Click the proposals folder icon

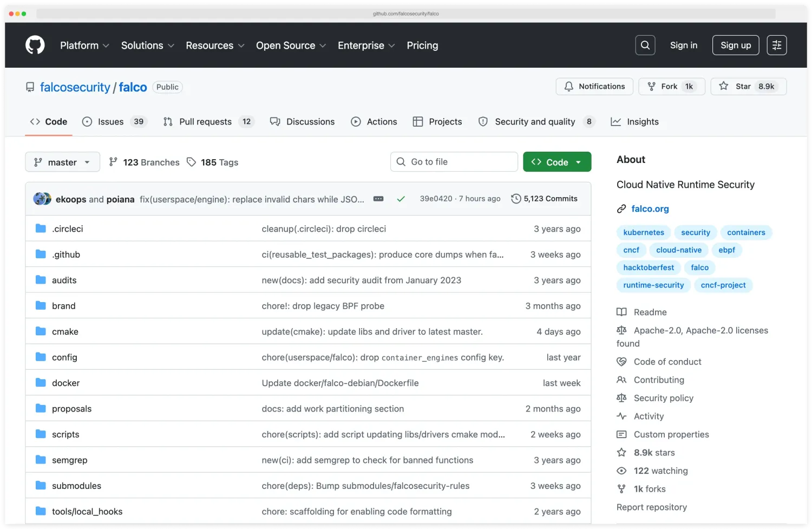tap(41, 408)
